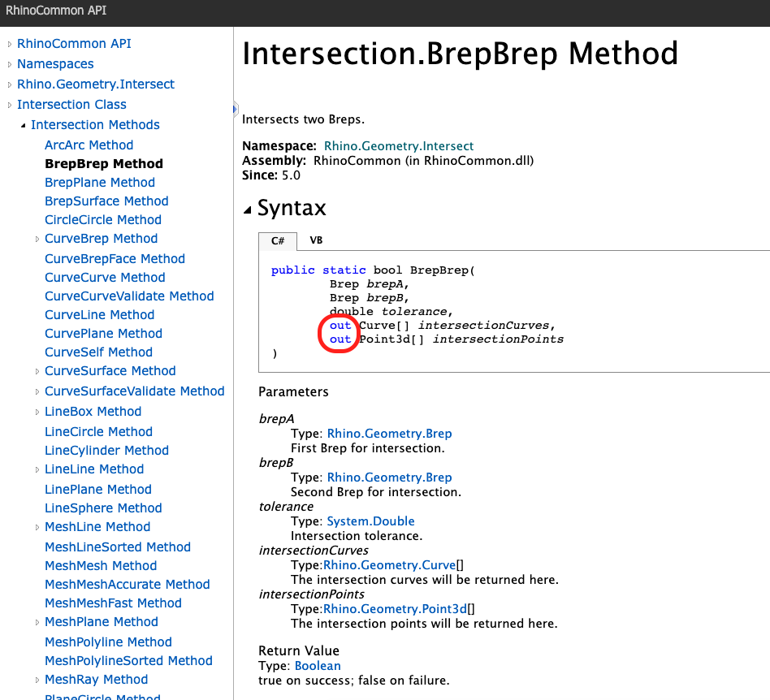The image size is (770, 700).
Task: Open the Namespaces sidebar link
Action: click(x=55, y=64)
